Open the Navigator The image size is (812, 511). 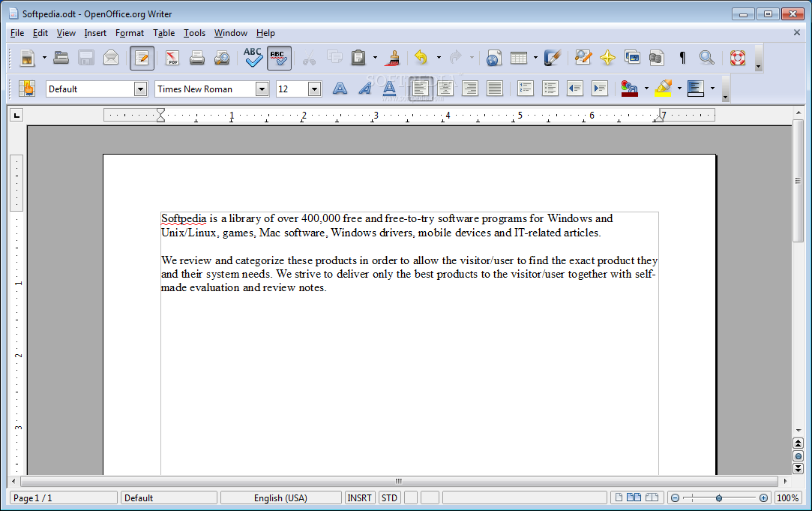(x=607, y=58)
